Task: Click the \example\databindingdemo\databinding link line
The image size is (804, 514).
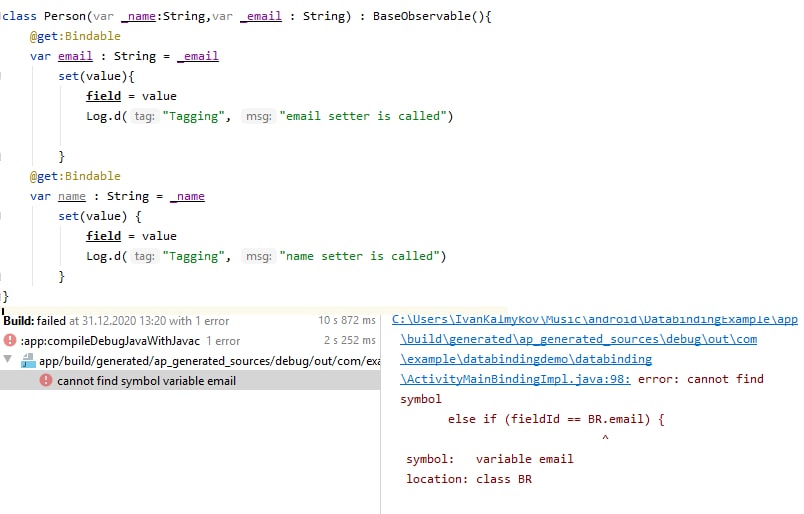Action: click(x=526, y=359)
